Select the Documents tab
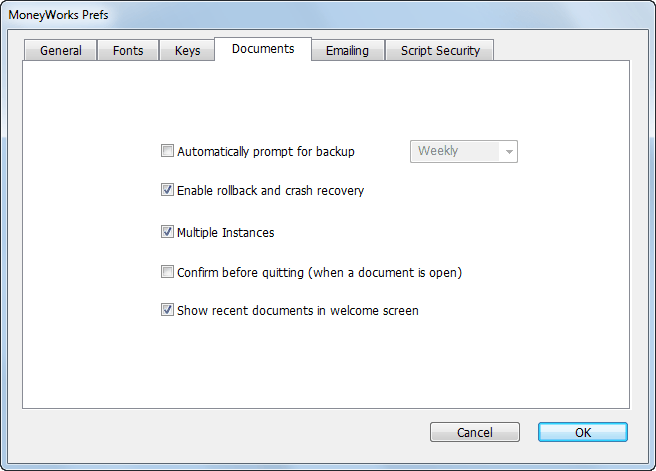 [x=263, y=49]
